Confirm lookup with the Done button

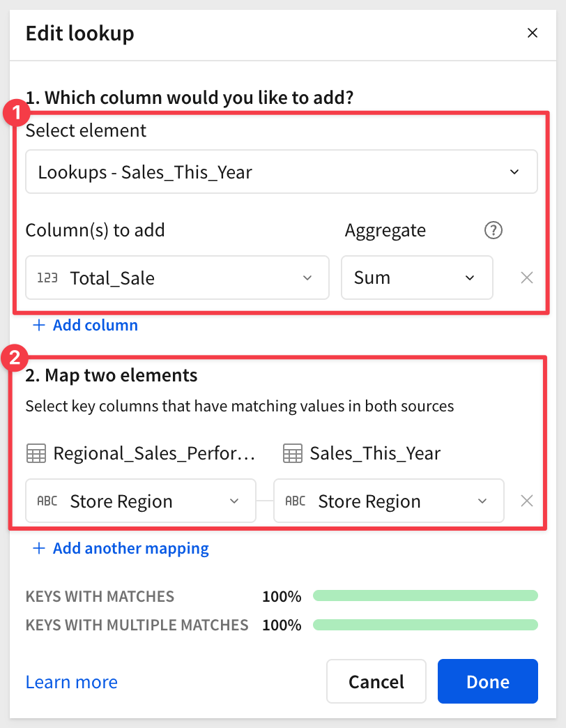pos(487,681)
